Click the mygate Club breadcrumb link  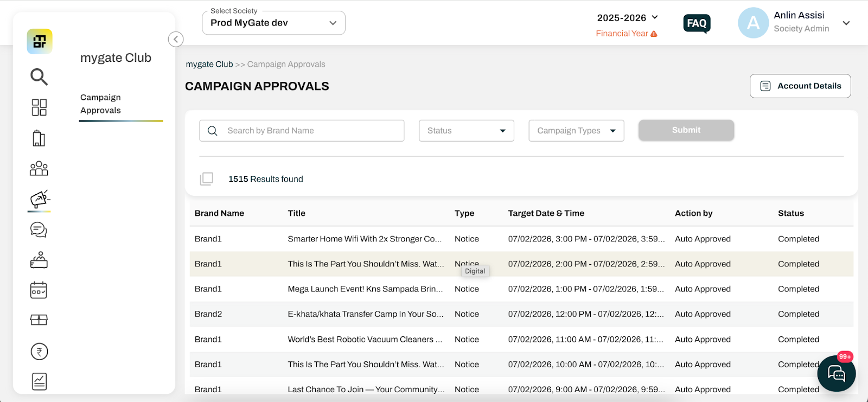pyautogui.click(x=209, y=64)
